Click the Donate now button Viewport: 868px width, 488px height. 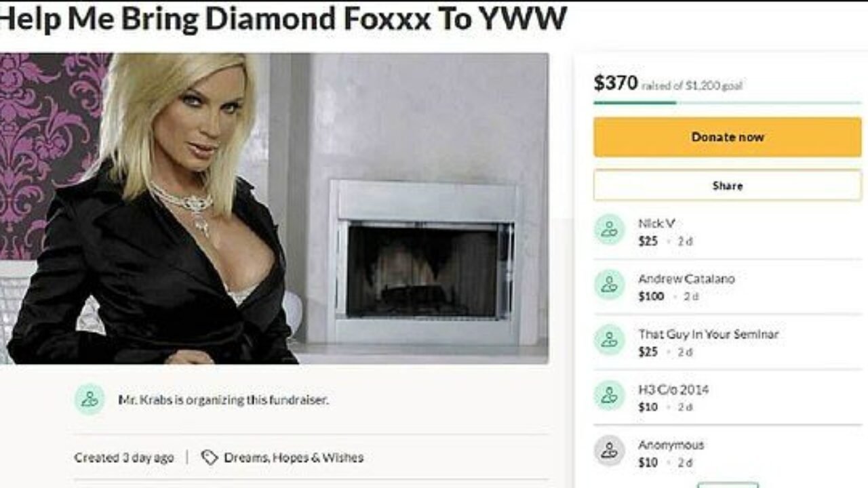(x=728, y=137)
